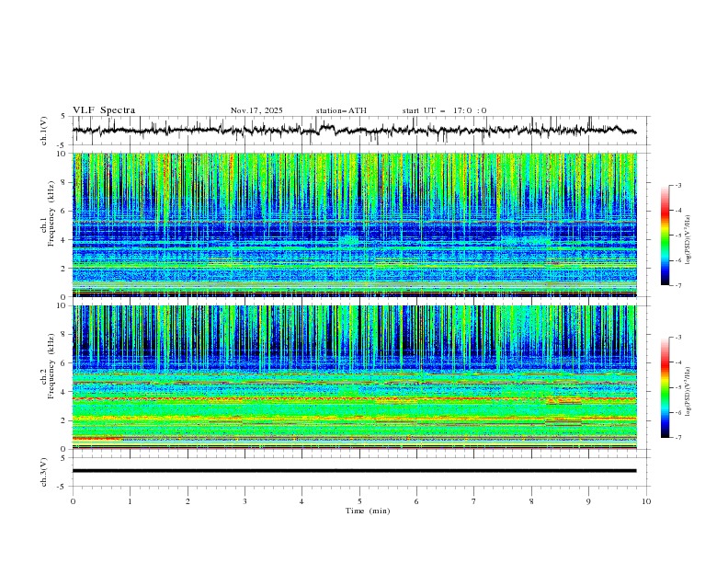Click the ch.1 waveform trace plot

(354, 131)
